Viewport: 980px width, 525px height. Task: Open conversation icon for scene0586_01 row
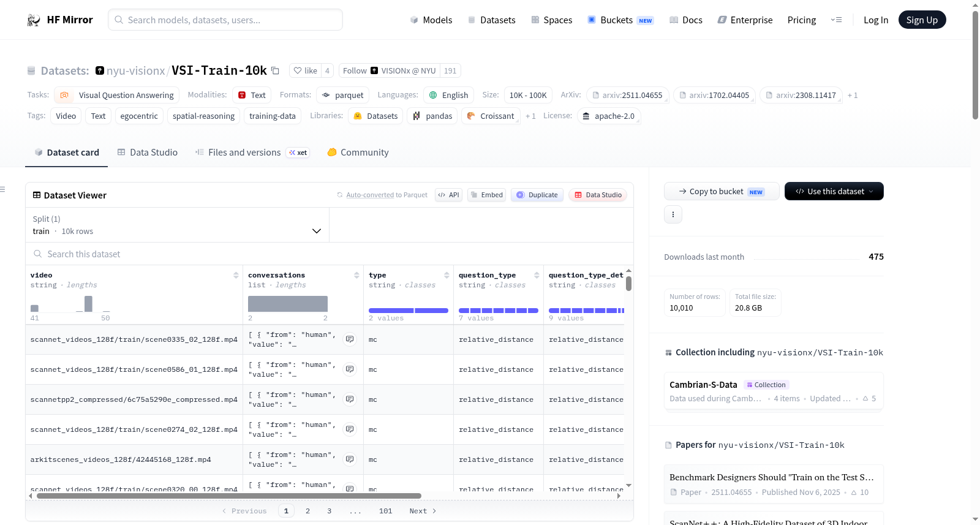click(x=350, y=369)
